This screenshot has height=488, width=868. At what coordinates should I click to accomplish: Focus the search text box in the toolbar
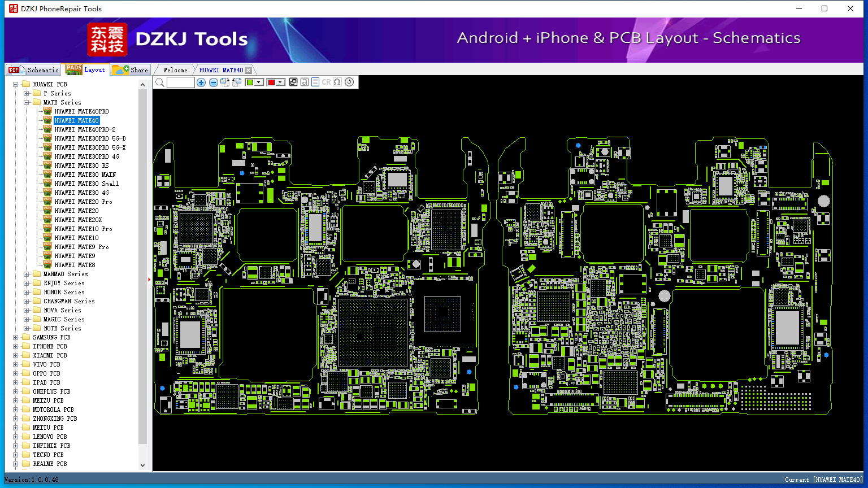181,82
